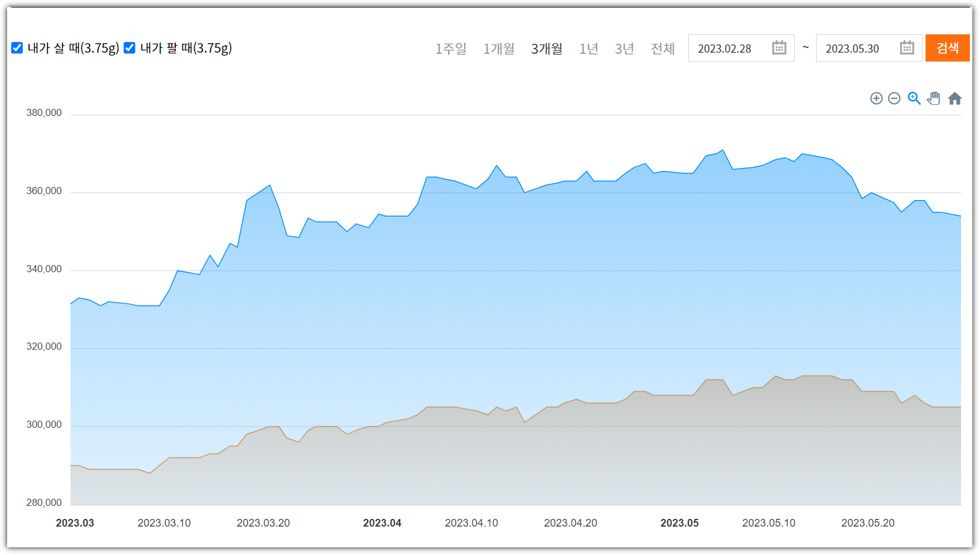Viewport: 980px width, 555px height.
Task: Focus the end date field 2023.05.30
Action: 869,48
